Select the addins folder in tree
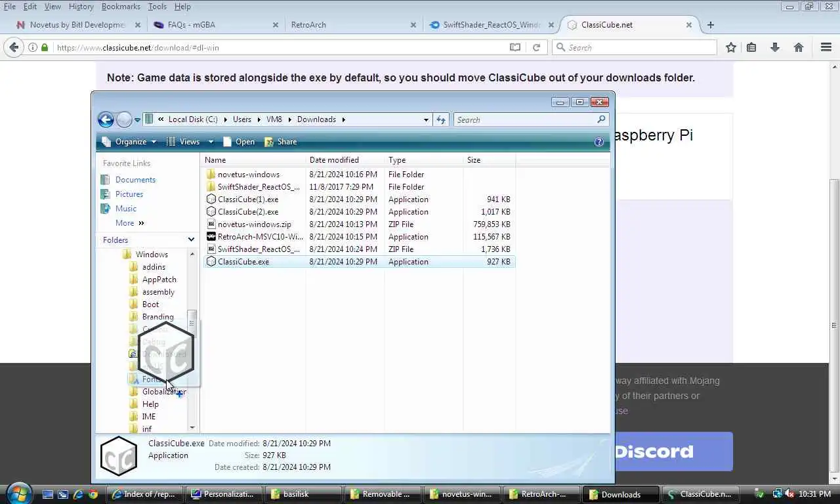The width and height of the screenshot is (840, 504). click(x=154, y=267)
